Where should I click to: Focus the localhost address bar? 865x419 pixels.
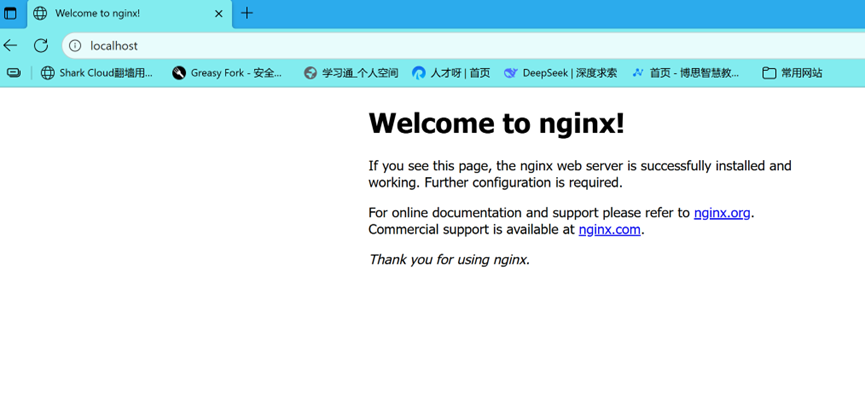463,46
